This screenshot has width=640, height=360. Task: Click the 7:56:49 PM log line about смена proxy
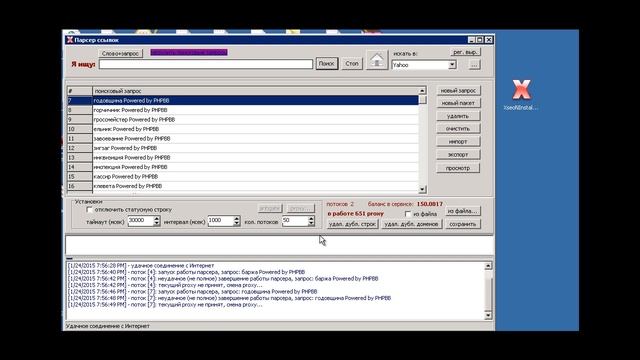[x=165, y=304]
